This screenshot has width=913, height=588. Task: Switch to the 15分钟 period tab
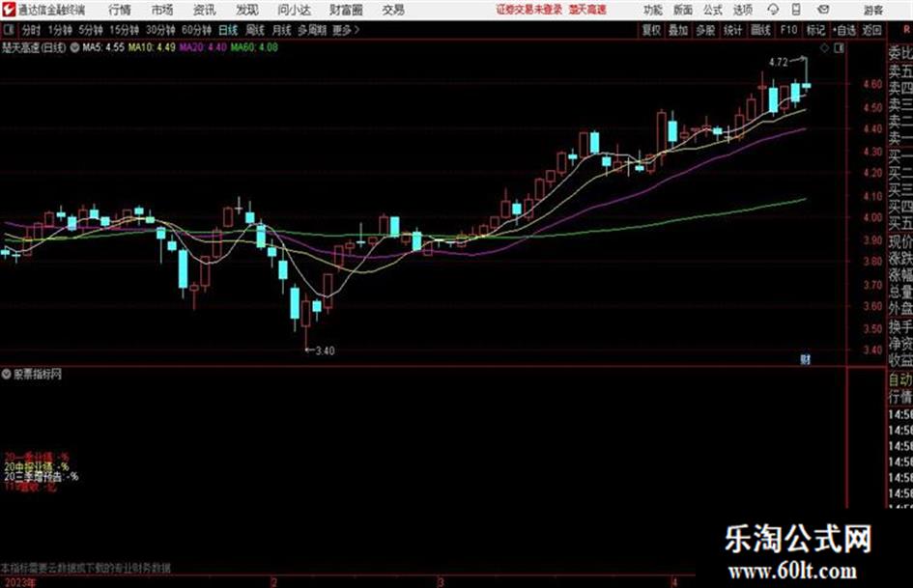click(125, 30)
